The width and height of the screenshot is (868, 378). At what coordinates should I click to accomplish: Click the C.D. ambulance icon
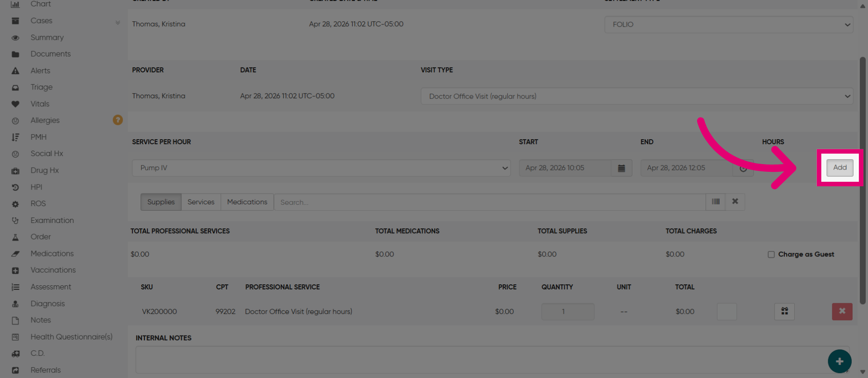15,354
